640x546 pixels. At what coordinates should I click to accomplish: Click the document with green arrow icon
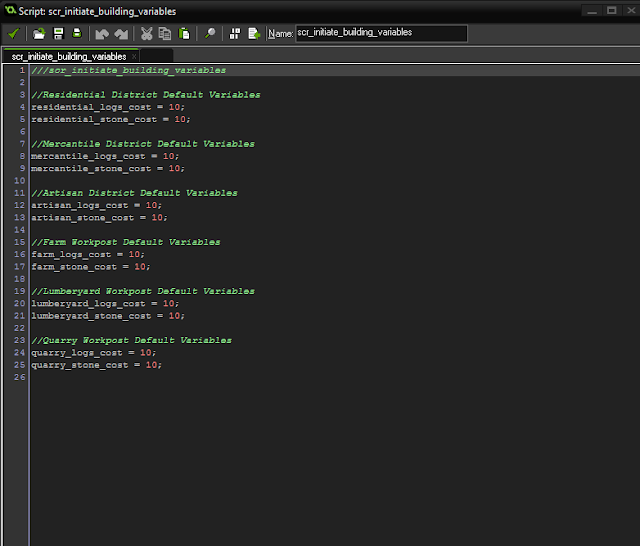coord(254,33)
